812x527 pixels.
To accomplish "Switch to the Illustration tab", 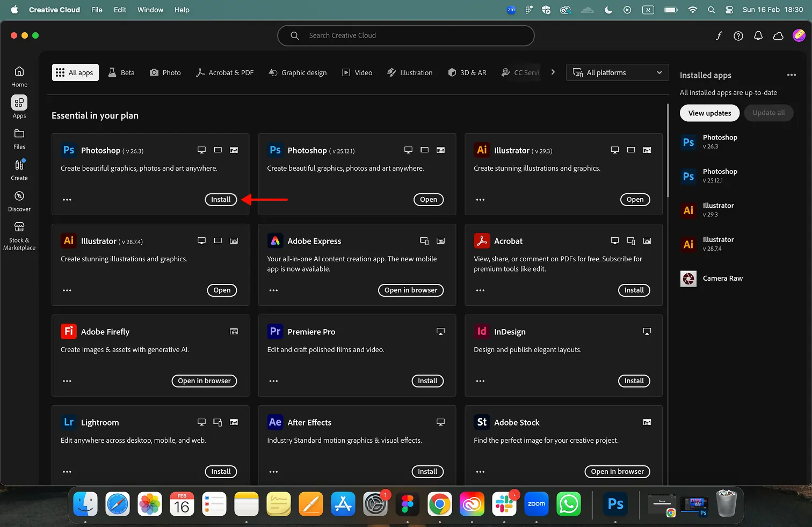I will pyautogui.click(x=410, y=72).
